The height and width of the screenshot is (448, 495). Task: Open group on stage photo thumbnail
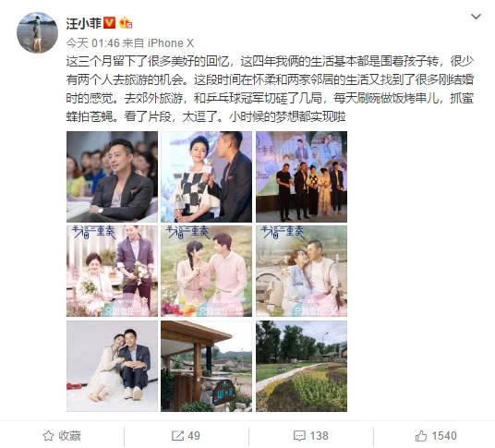(x=301, y=176)
